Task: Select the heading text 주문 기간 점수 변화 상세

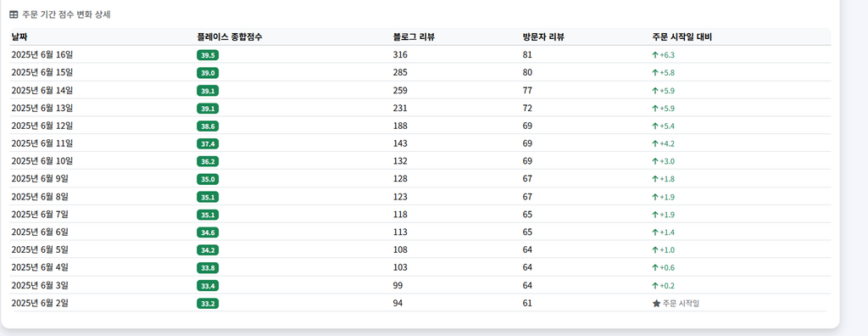Action: (x=66, y=15)
